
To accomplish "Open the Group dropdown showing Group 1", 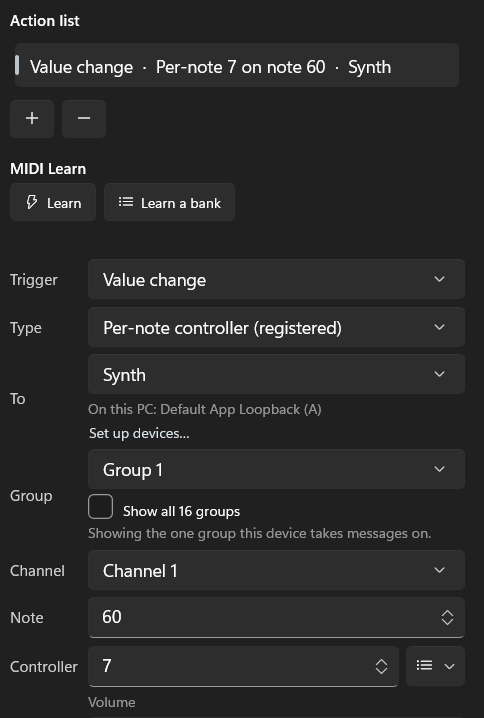I will pos(276,469).
